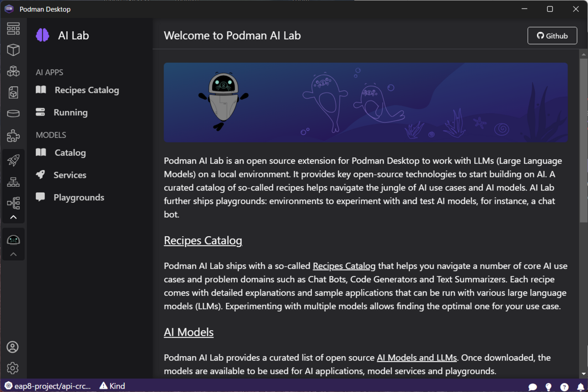Follow the AI Models and LLMs link

(417, 358)
